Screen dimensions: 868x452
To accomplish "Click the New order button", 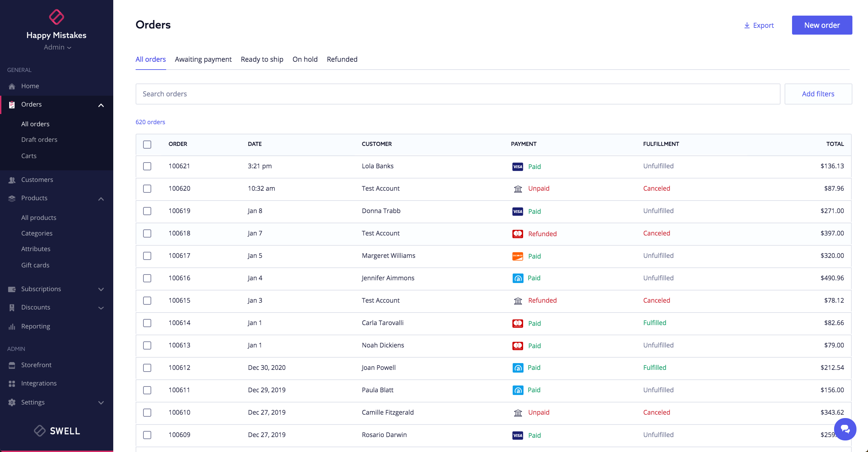I will 822,25.
